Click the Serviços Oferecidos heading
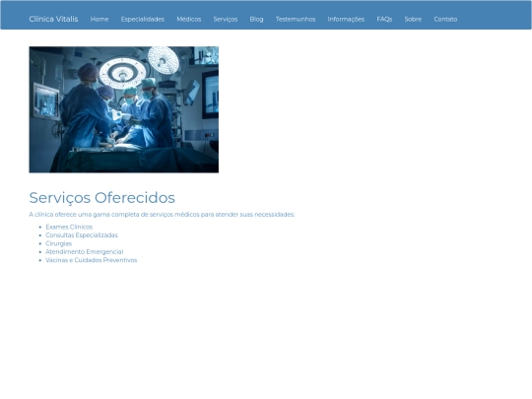532x399 pixels. coord(101,197)
